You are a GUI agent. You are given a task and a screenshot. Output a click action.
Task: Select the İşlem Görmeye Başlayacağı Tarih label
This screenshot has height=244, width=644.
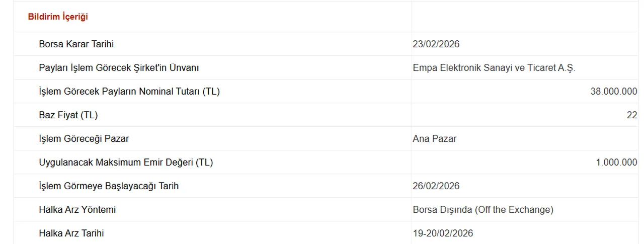pyautogui.click(x=109, y=186)
